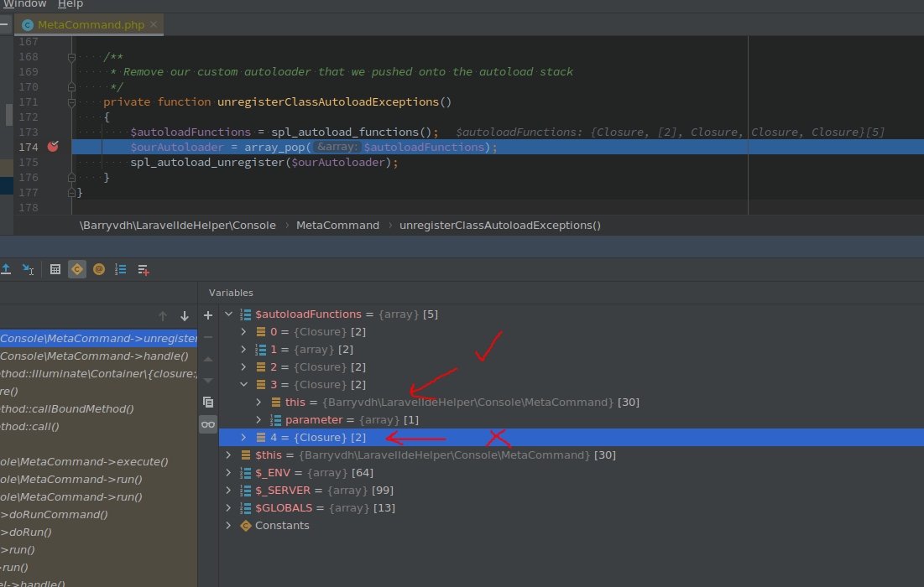The height and width of the screenshot is (587, 924).
Task: Select previous frame with up arrow
Action: point(164,316)
